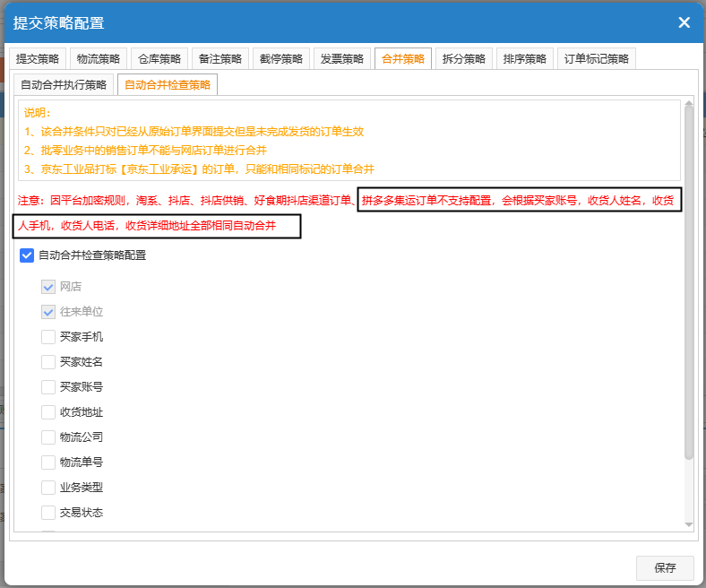Click the 提交策略配置 dialog title
This screenshot has height=588, width=706.
point(58,23)
